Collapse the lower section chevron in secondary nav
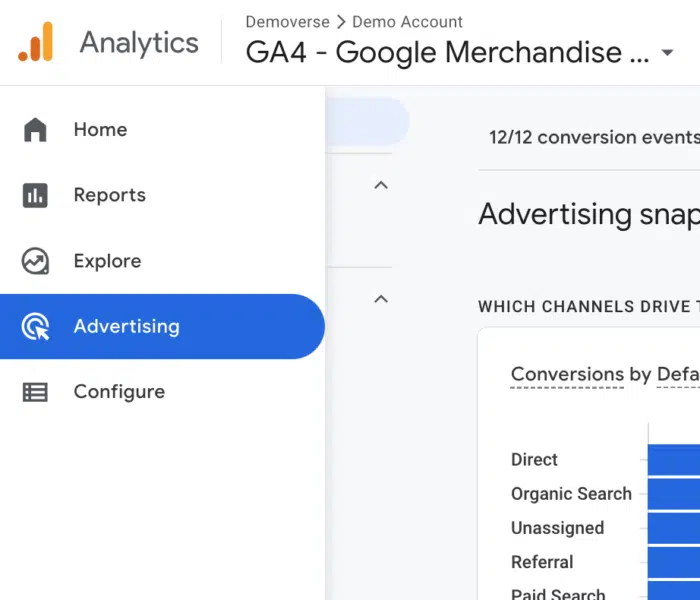700x600 pixels. point(380,298)
